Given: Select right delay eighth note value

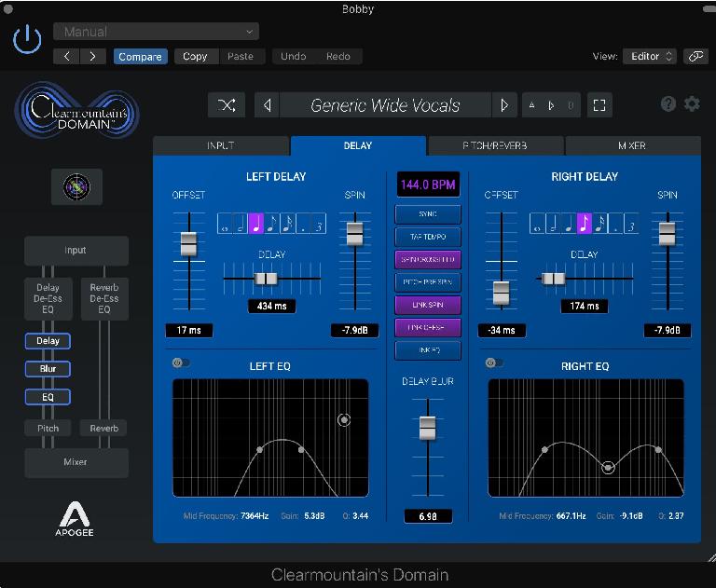Looking at the screenshot, I should click(584, 224).
